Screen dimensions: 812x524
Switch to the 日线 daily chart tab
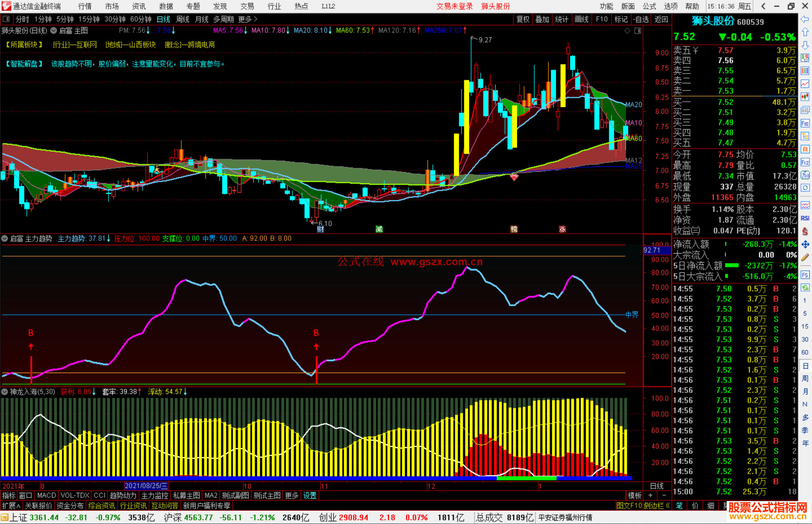pos(164,19)
